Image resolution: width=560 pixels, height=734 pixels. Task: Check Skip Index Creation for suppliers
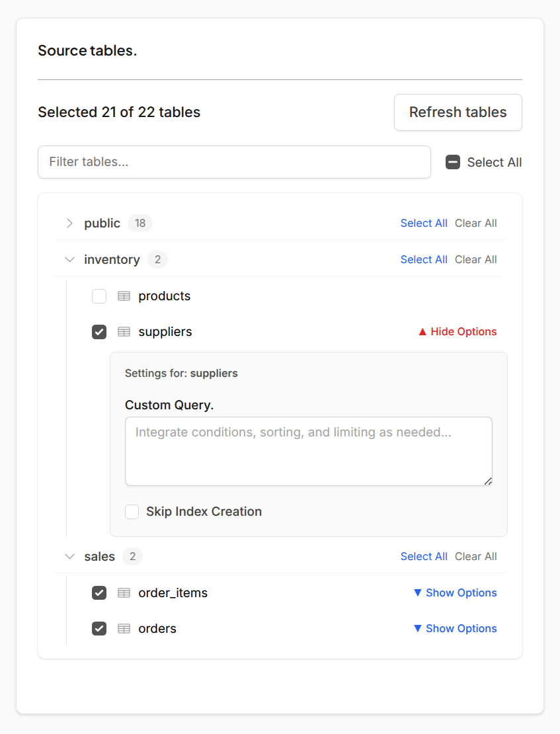pos(132,511)
